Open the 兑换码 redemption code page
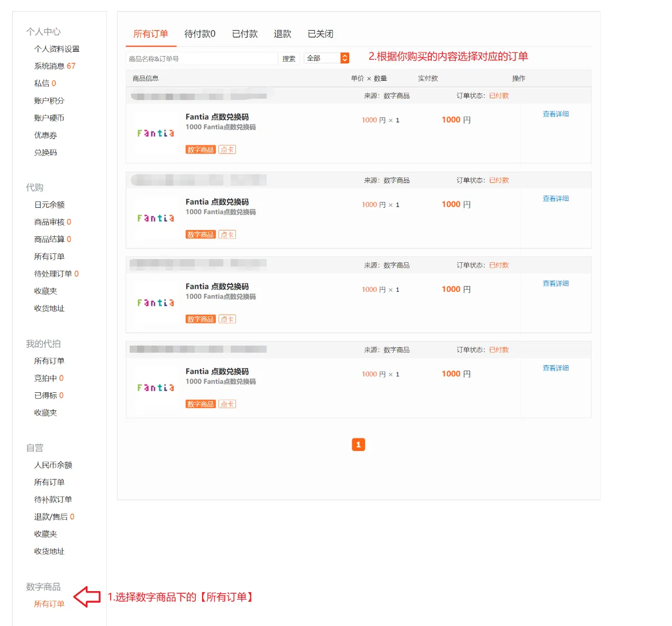This screenshot has height=626, width=672. click(x=46, y=152)
